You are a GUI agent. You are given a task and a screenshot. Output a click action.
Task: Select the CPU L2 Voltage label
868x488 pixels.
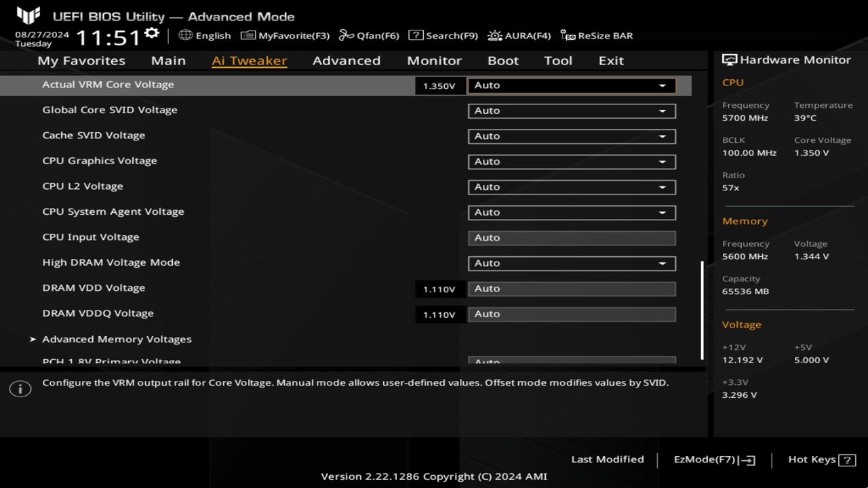(x=83, y=186)
